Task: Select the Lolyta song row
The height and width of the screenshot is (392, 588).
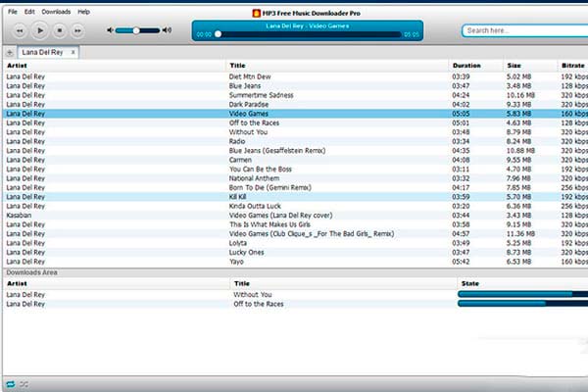Action: (296, 243)
